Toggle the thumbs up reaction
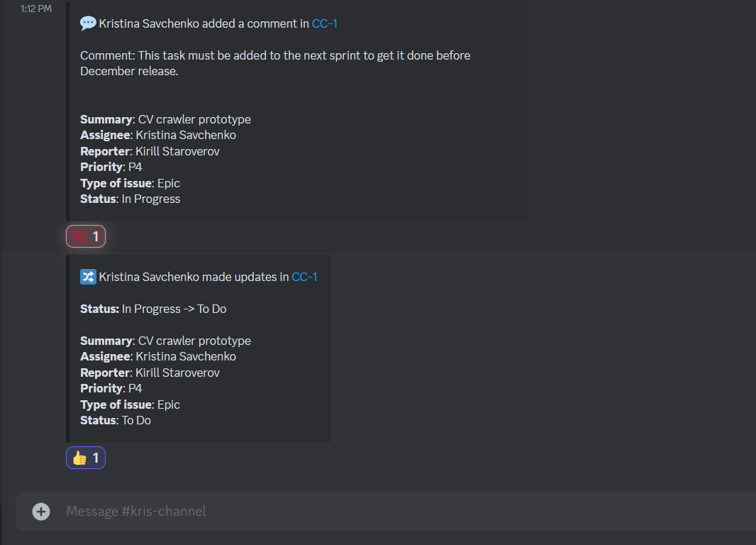Viewport: 756px width, 545px height. click(x=86, y=458)
